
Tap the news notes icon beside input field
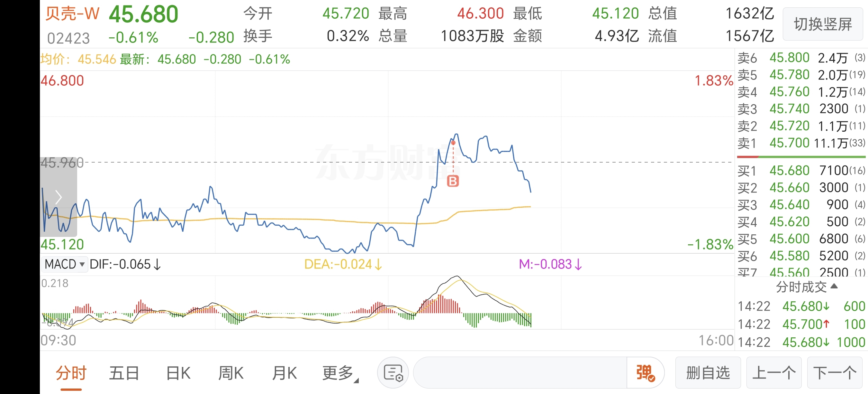[x=393, y=373]
